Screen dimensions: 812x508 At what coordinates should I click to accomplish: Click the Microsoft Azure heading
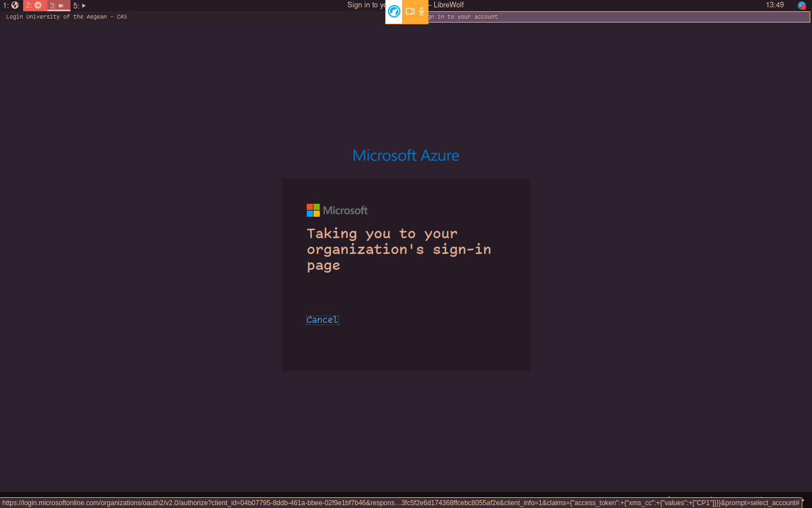(405, 155)
